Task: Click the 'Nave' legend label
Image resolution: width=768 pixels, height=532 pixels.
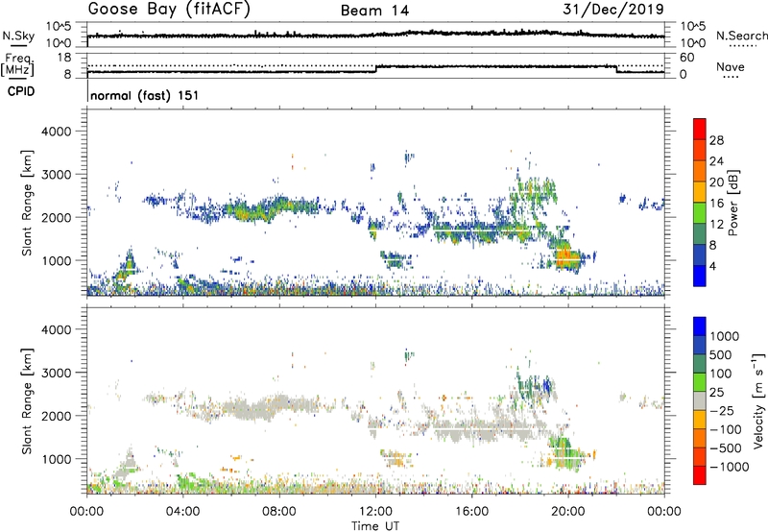Action: pos(731,67)
